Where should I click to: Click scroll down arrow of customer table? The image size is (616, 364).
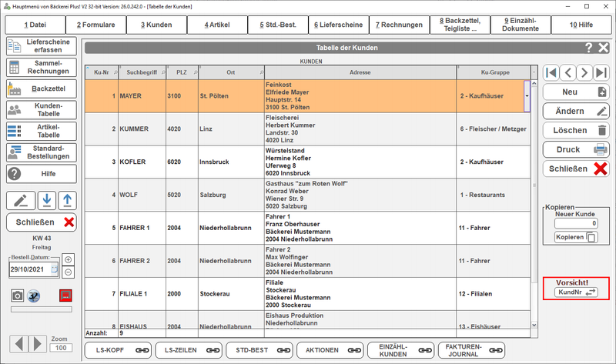(x=534, y=325)
